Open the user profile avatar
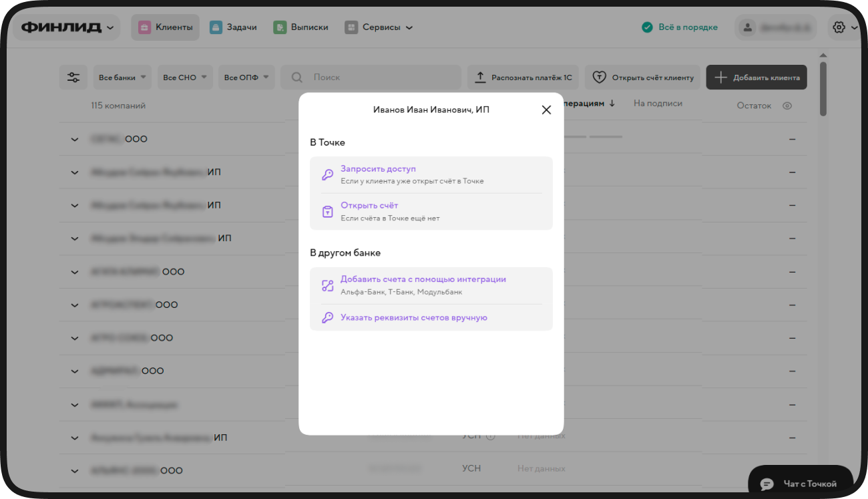Viewport: 868px width, 499px height. pos(748,27)
